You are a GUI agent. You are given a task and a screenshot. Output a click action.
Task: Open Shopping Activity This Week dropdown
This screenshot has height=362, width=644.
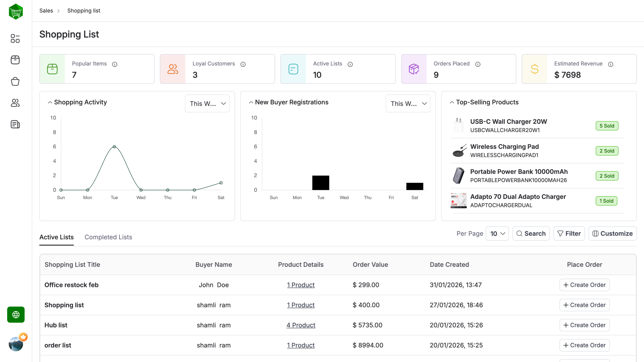(x=207, y=103)
